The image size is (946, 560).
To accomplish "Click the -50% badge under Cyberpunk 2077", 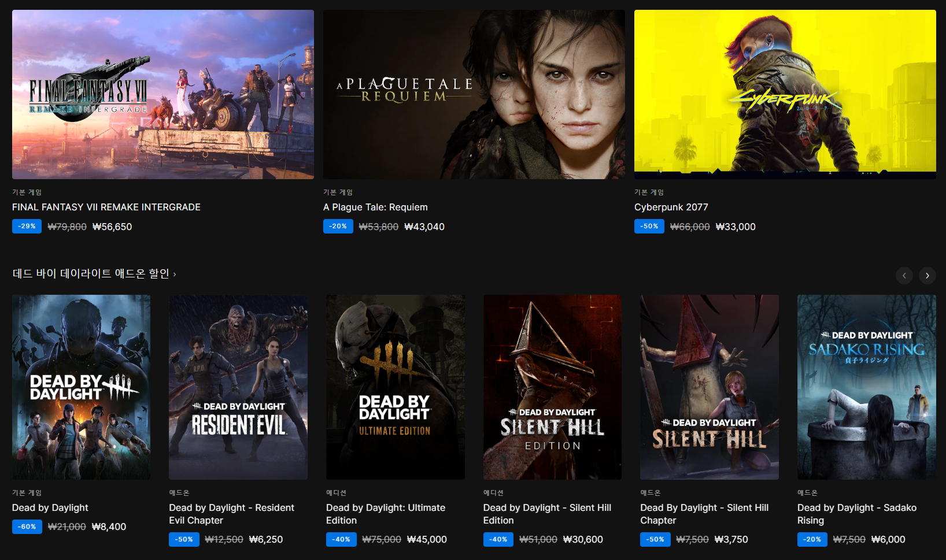I will click(649, 227).
